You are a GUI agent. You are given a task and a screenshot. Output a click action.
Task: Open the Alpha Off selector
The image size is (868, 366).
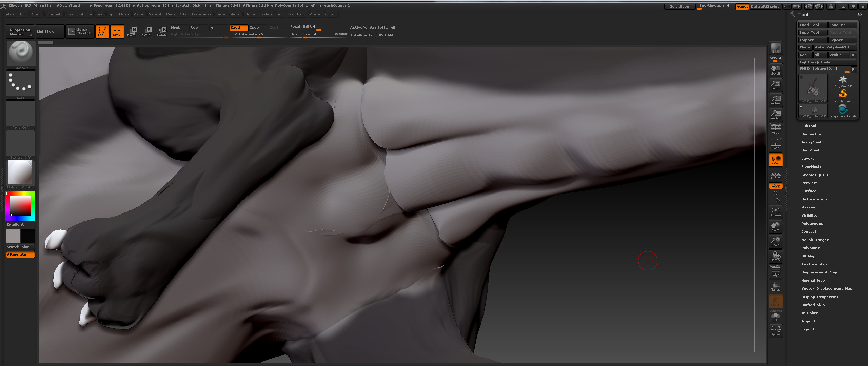click(20, 115)
